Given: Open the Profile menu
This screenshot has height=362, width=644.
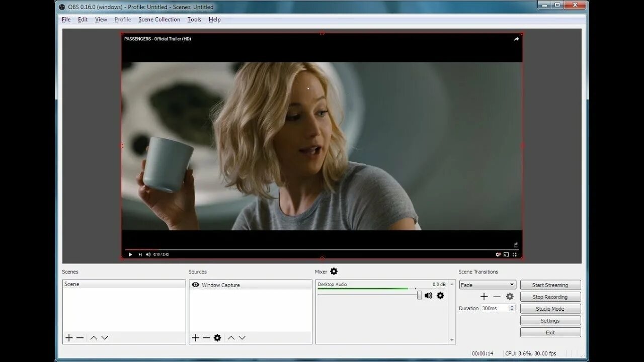Looking at the screenshot, I should point(123,20).
